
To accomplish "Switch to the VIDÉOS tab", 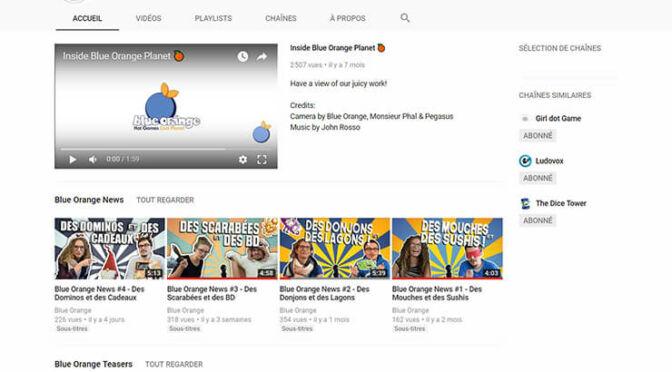I will click(x=148, y=18).
